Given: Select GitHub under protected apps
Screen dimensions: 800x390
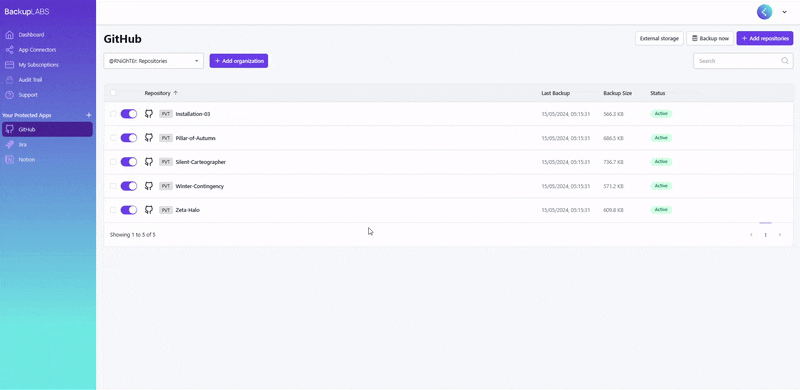Looking at the screenshot, I should click(47, 130).
